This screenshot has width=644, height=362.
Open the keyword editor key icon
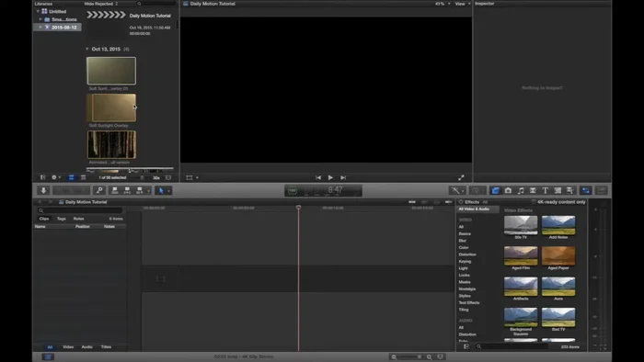[99, 190]
